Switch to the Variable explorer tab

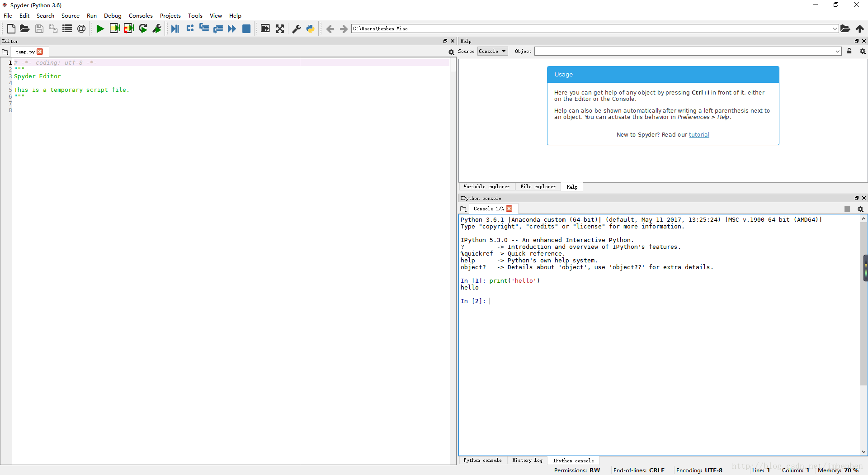tap(486, 187)
